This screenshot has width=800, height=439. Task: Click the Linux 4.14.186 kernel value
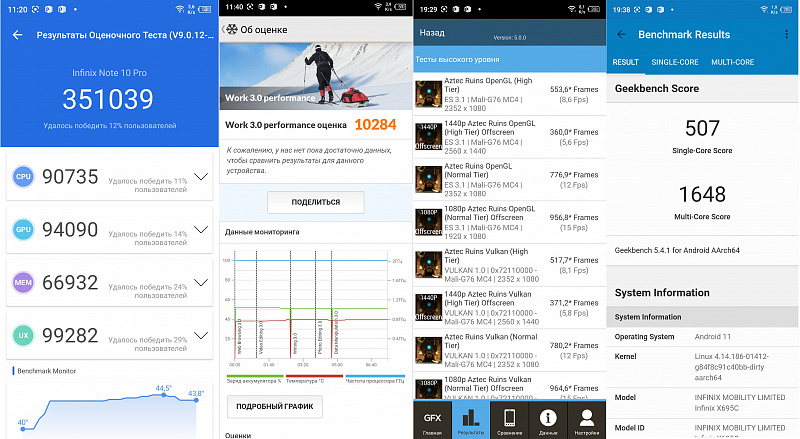pyautogui.click(x=731, y=367)
